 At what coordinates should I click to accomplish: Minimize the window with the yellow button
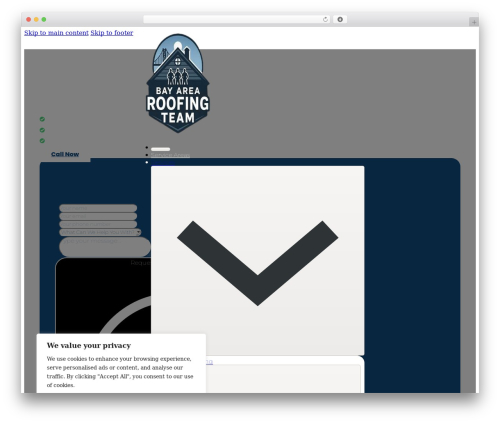(x=36, y=20)
